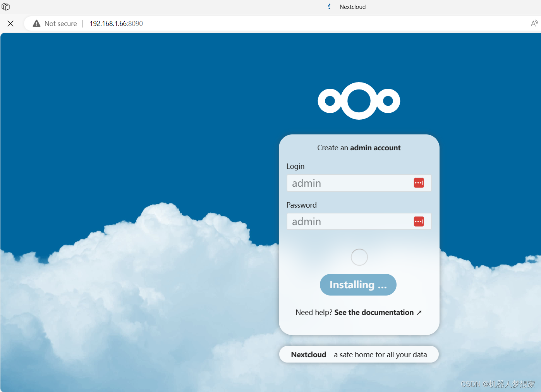Click the port number 8090 in the address bar
541x392 pixels.
coord(136,23)
